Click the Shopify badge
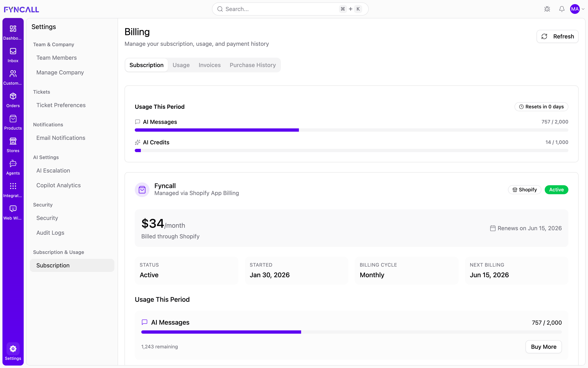Screen dimensions: 588x368 pyautogui.click(x=525, y=190)
